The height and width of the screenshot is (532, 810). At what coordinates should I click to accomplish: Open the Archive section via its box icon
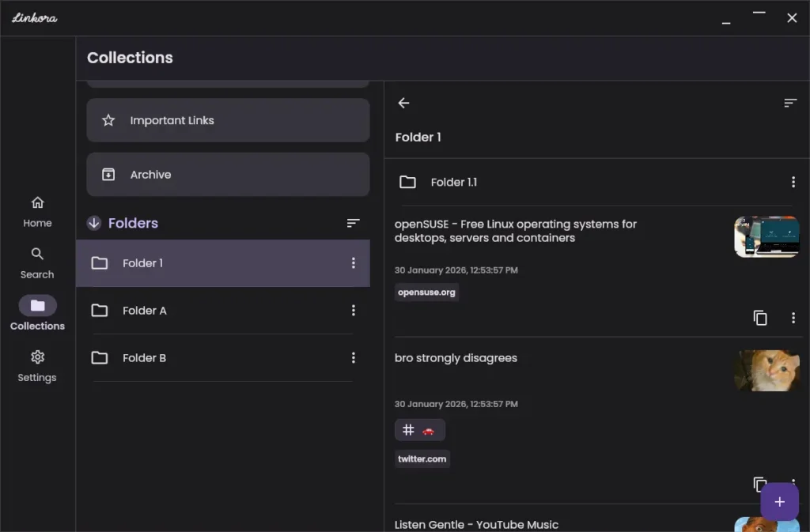tap(108, 175)
